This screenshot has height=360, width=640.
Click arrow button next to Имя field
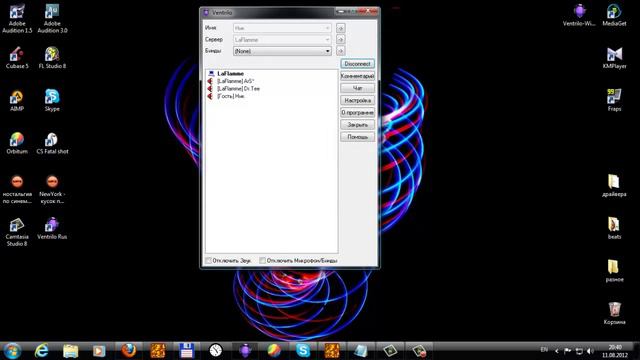(340, 28)
